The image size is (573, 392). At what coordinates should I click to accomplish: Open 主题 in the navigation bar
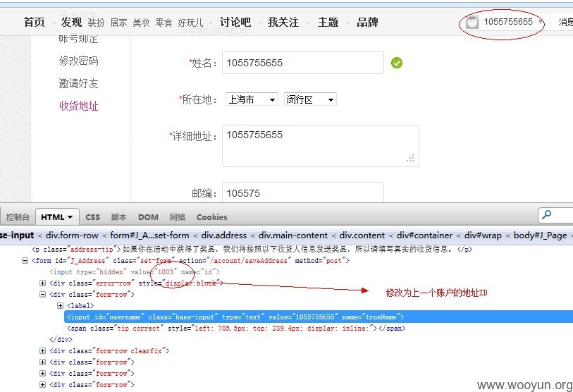coord(328,23)
